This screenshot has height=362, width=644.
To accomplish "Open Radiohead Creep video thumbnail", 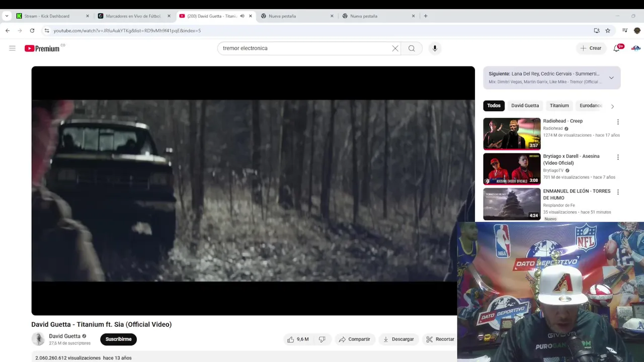I will tap(512, 134).
